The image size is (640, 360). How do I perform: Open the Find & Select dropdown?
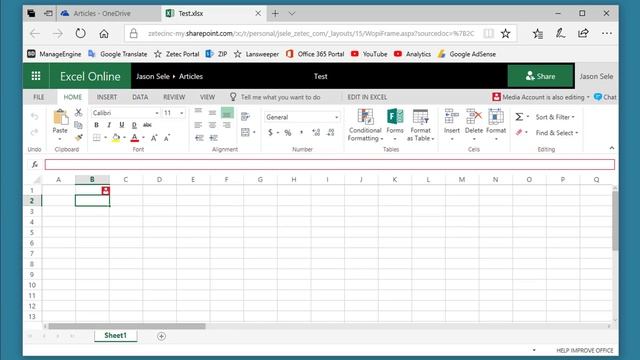[557, 133]
